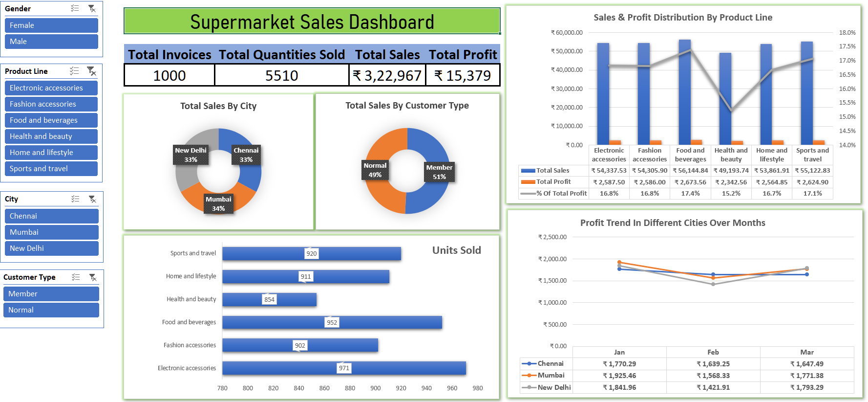The image size is (868, 402).
Task: Click the Member 51% data label
Action: click(x=439, y=172)
